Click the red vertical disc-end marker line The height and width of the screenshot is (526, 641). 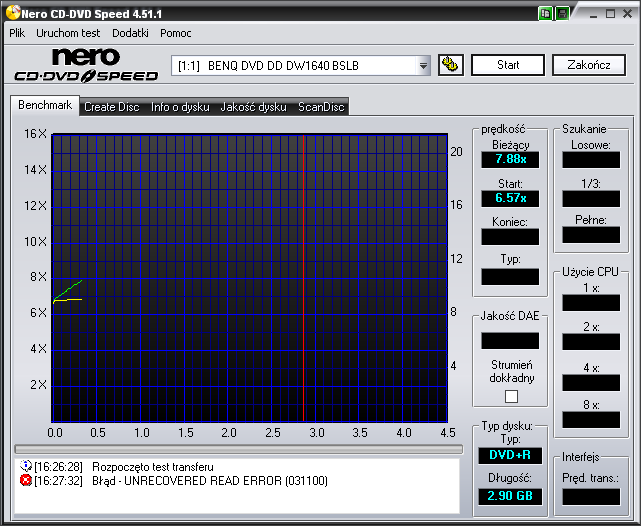303,278
